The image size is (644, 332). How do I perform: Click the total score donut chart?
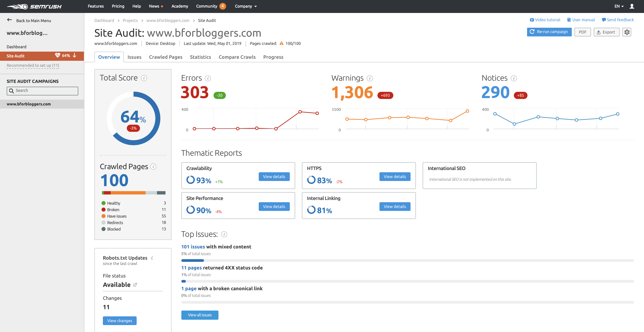(133, 118)
